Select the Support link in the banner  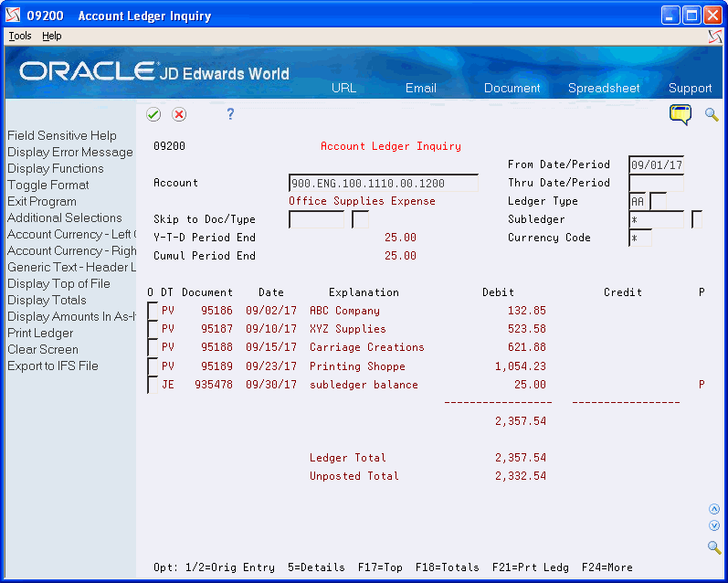pos(690,88)
